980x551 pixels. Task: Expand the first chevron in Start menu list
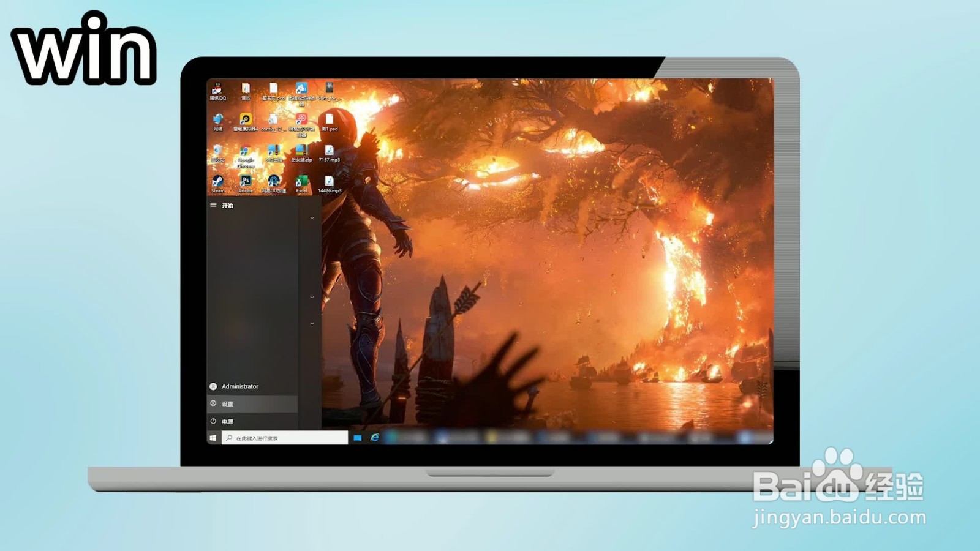tap(312, 218)
